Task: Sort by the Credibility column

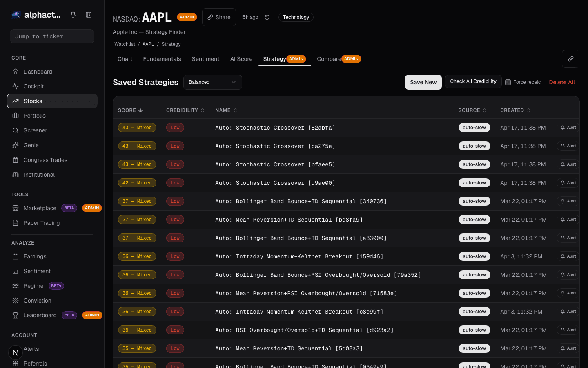Action: pyautogui.click(x=185, y=110)
